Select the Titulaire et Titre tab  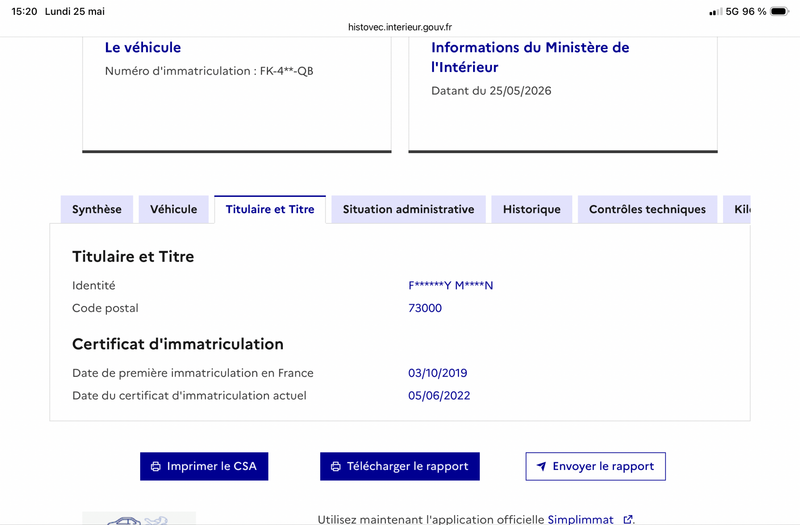[270, 209]
